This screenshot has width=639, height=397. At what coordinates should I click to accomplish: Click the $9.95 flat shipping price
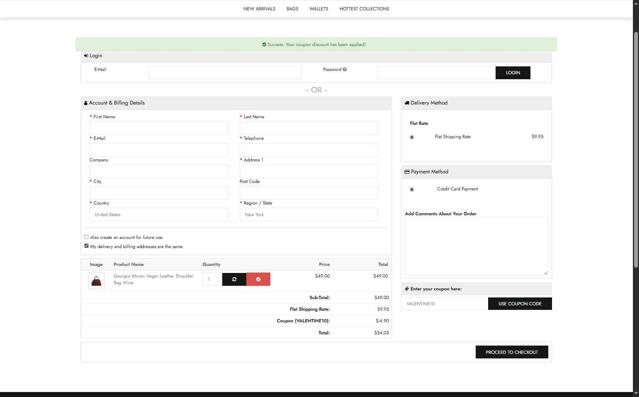click(x=537, y=137)
